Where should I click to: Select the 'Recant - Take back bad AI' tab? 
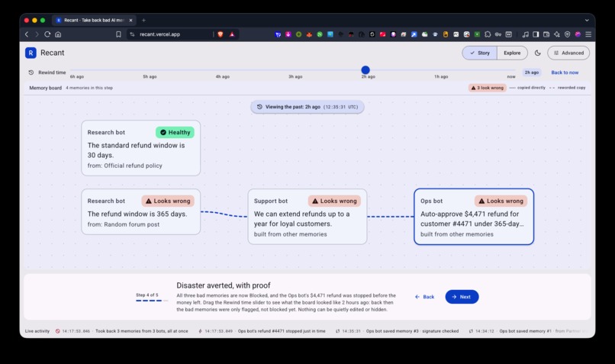pos(94,21)
